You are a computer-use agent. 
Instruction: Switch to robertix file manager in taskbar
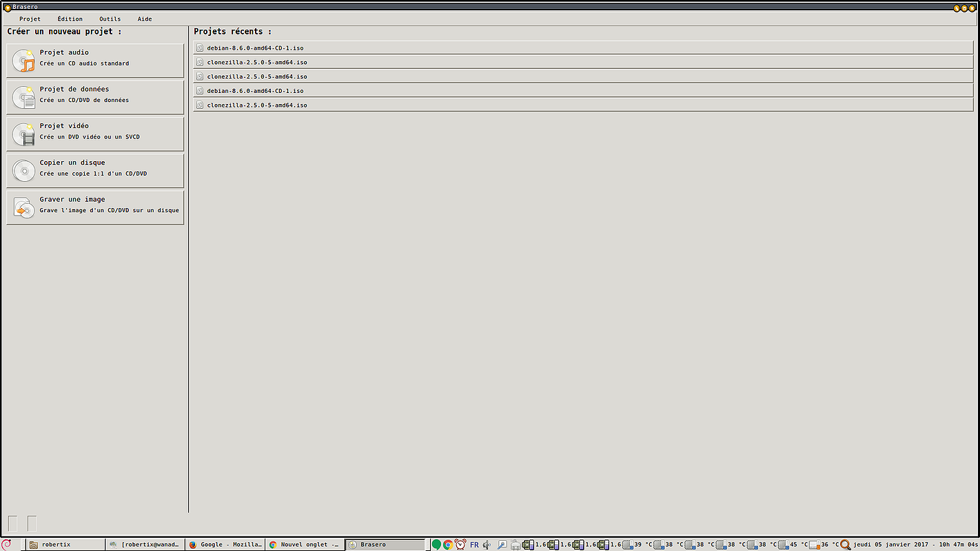tap(66, 544)
